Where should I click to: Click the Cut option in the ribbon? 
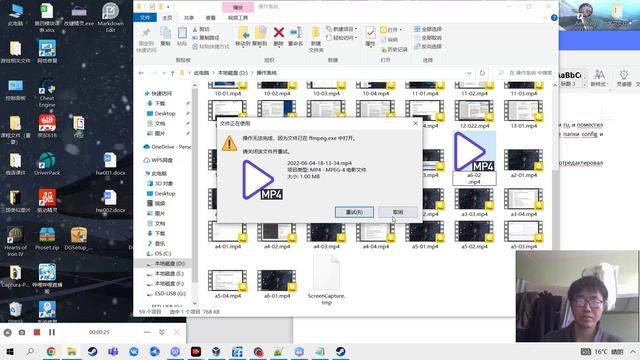coord(201,29)
